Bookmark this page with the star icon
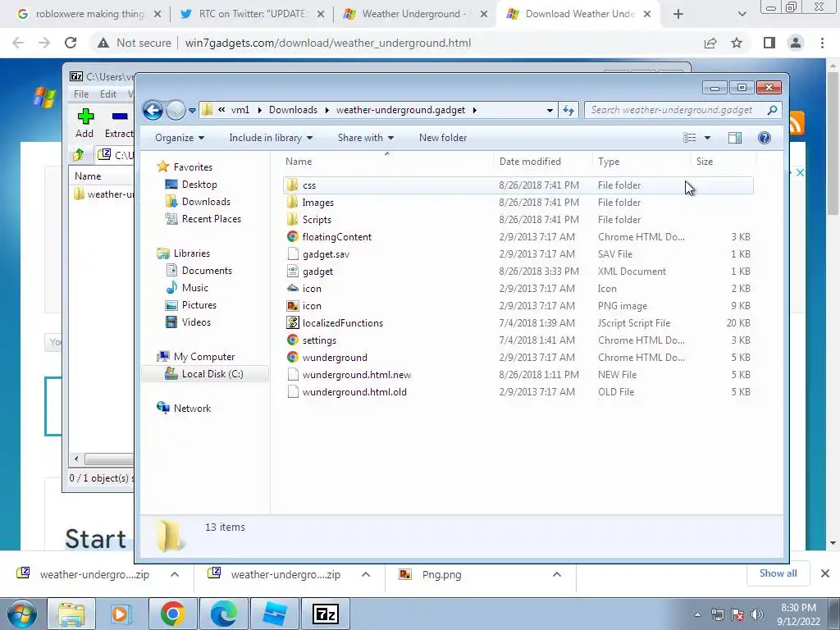 (737, 43)
